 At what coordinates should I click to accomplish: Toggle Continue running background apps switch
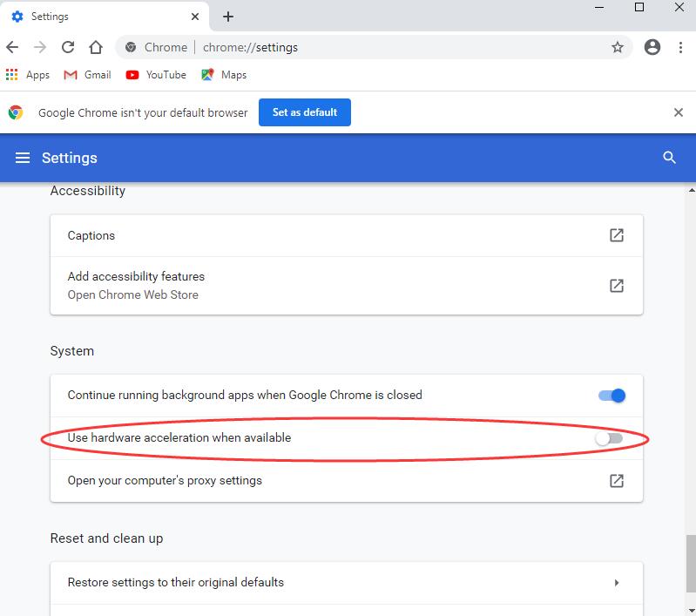click(x=612, y=396)
